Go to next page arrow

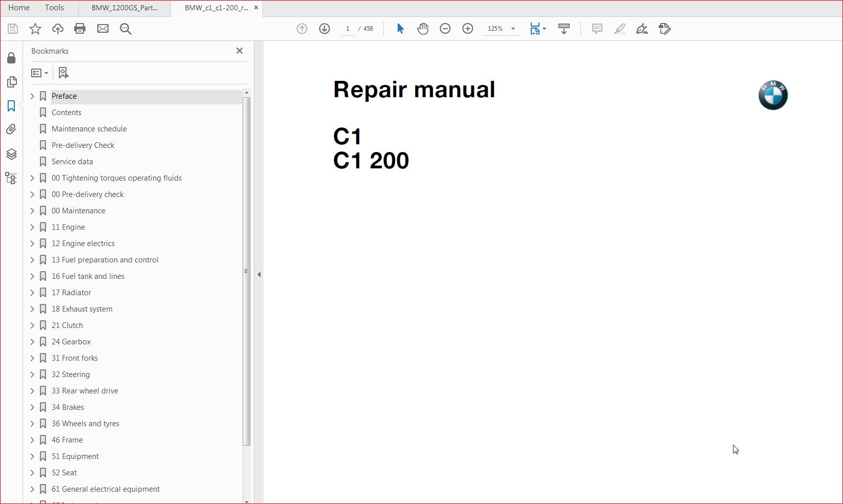tap(325, 29)
